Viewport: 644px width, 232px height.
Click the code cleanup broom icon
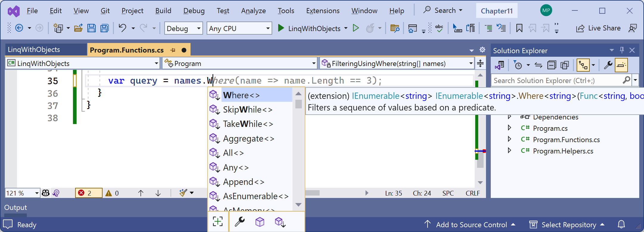[183, 193]
